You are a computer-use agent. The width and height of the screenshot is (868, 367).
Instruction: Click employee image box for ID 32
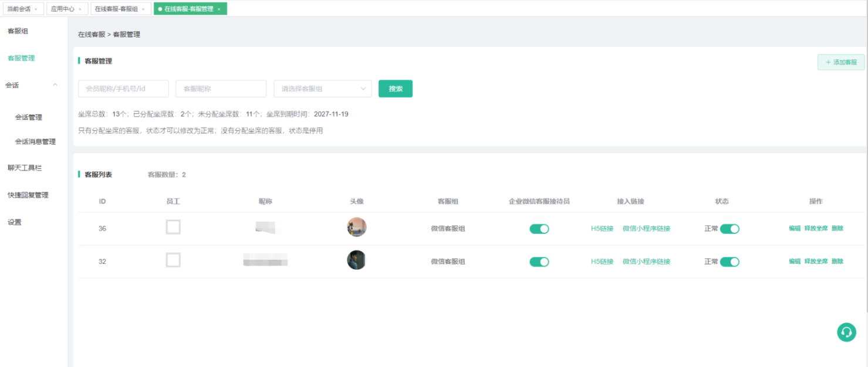click(x=173, y=260)
